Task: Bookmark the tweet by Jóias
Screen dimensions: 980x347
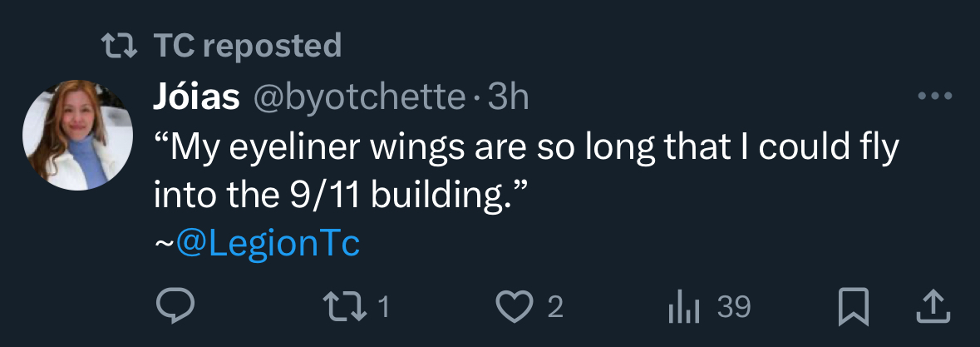Action: click(852, 308)
